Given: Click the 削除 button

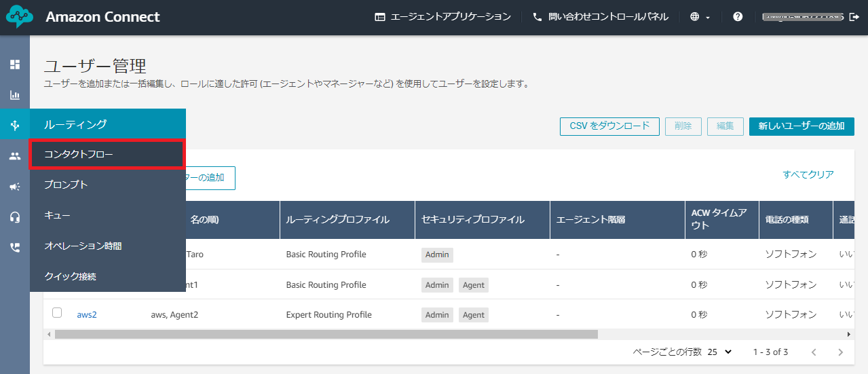Looking at the screenshot, I should point(683,126).
